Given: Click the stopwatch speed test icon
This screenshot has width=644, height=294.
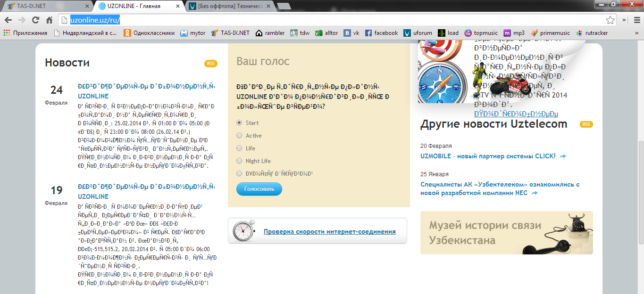Looking at the screenshot, I should tap(243, 231).
